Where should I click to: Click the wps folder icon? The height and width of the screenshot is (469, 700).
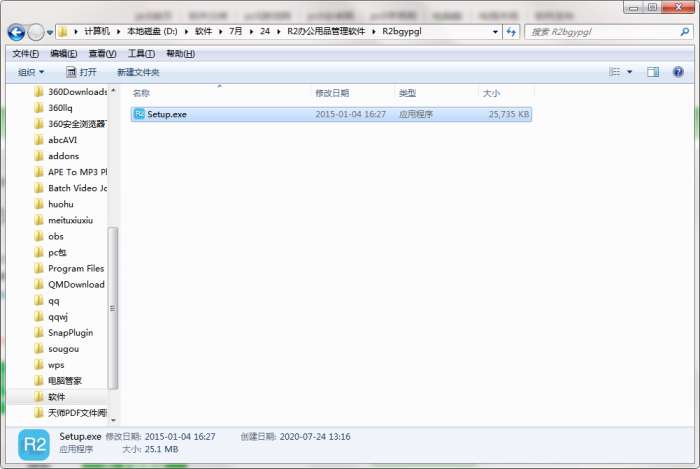click(x=39, y=365)
